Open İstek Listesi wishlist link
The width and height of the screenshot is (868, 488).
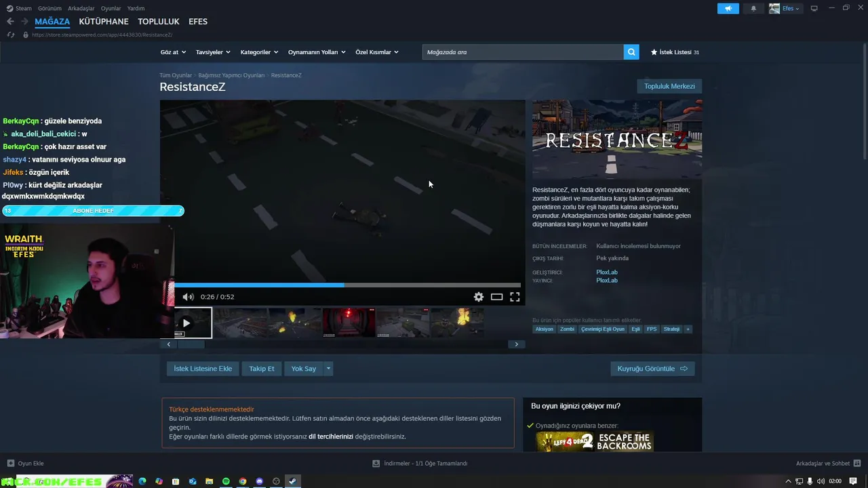point(675,52)
